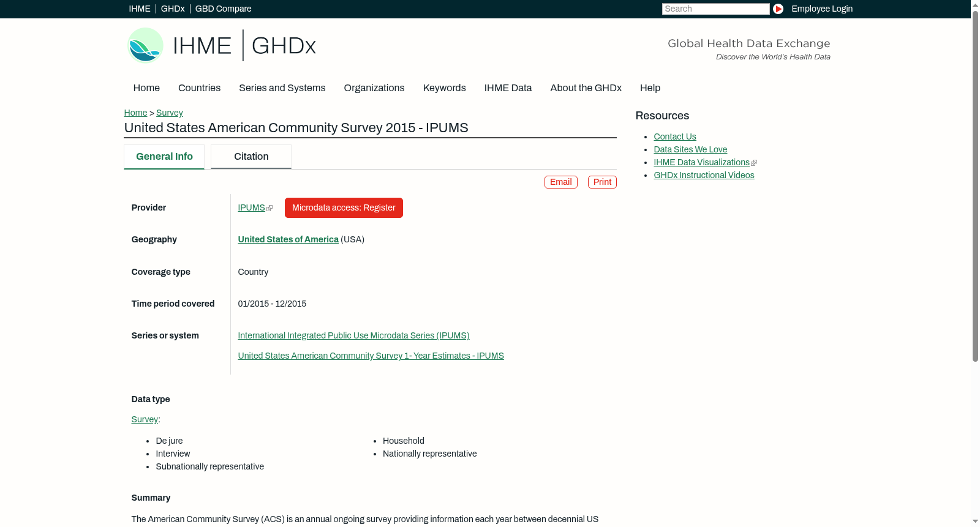Click external link icon after IHME Data Visualizations
The width and height of the screenshot is (980, 527).
(x=754, y=163)
